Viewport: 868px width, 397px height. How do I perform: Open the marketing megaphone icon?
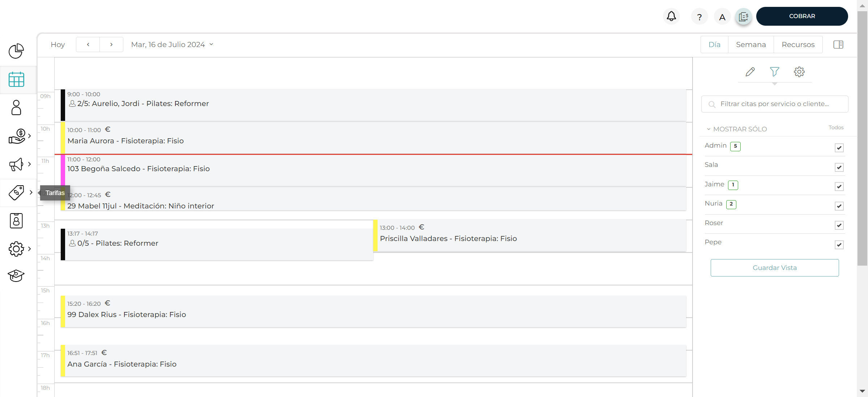pos(16,164)
